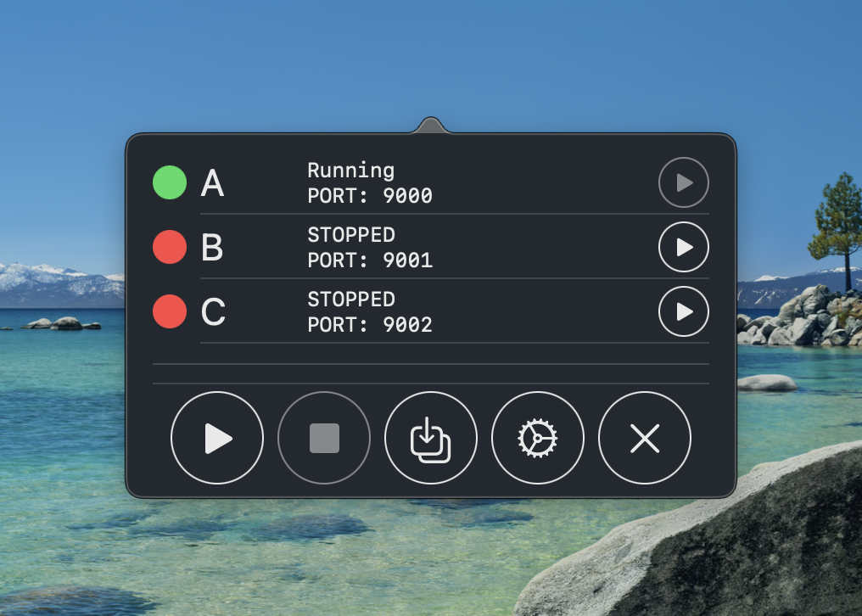Open the download/import icon at the bottom
The width and height of the screenshot is (862, 616).
430,438
